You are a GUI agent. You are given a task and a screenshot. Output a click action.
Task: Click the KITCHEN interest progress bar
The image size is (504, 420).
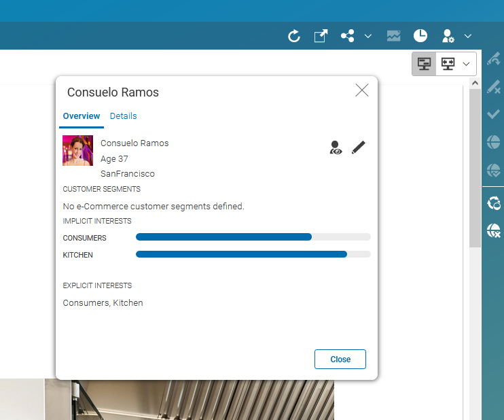pos(253,254)
